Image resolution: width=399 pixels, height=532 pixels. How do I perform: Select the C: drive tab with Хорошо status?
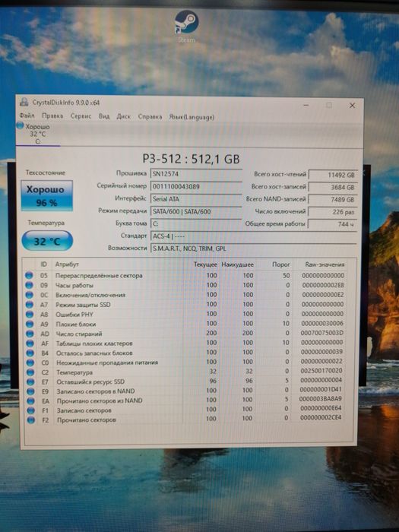point(37,134)
